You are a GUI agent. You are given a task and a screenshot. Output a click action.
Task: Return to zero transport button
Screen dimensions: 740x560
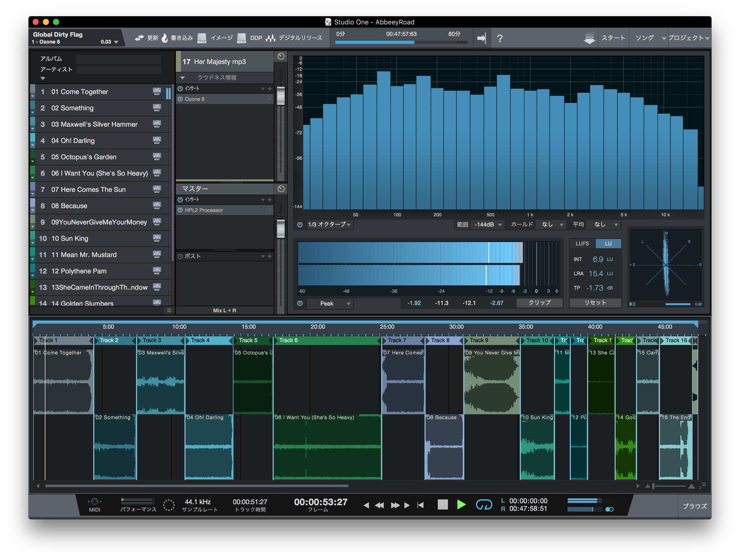(x=420, y=505)
